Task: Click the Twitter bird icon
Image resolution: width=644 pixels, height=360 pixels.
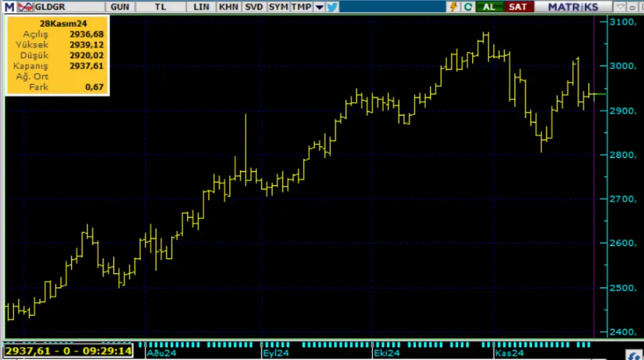Action: click(x=333, y=7)
